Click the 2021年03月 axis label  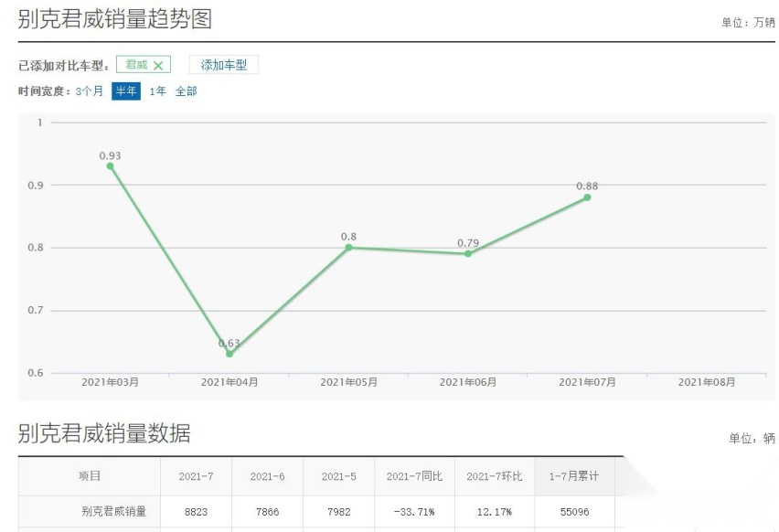(111, 382)
